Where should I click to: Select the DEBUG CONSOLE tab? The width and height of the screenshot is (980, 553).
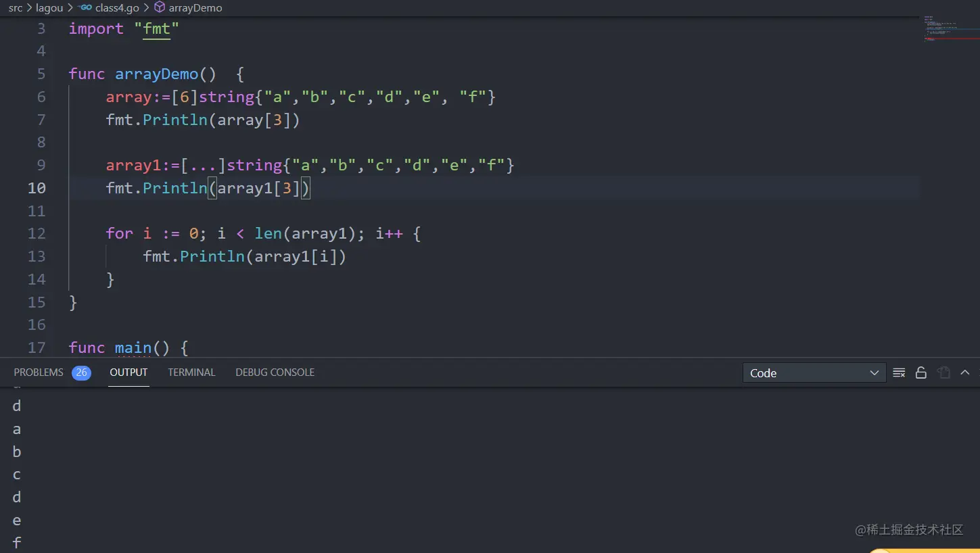click(275, 372)
